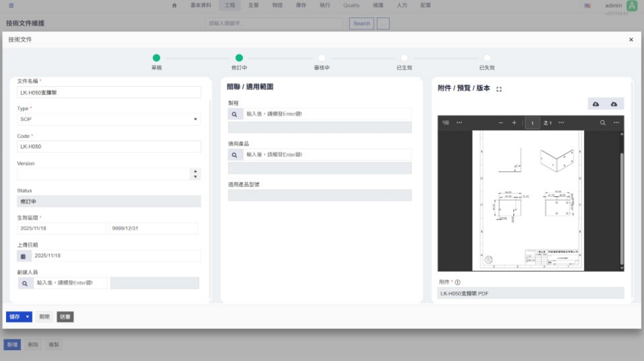The height and width of the screenshot is (361, 644).
Task: Increase the Version spinner value
Action: pos(195,171)
